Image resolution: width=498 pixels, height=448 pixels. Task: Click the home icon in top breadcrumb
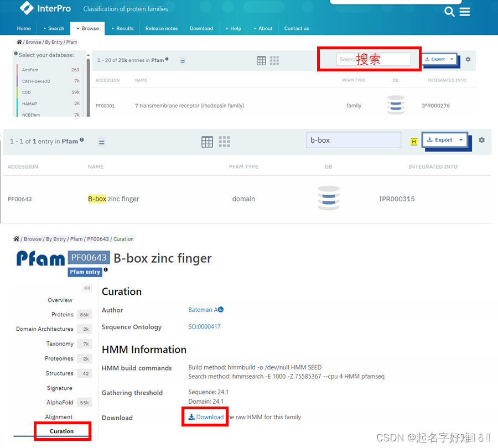pos(19,42)
